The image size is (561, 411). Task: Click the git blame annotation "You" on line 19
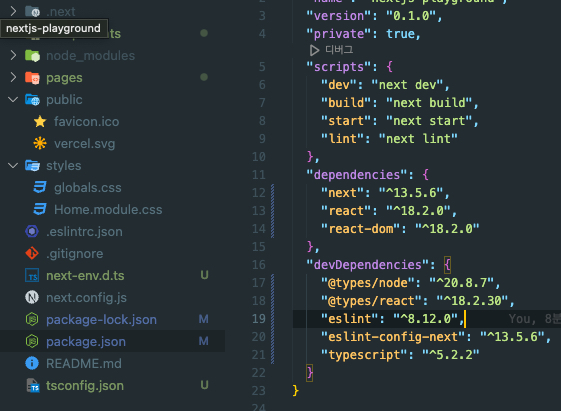pyautogui.click(x=522, y=318)
